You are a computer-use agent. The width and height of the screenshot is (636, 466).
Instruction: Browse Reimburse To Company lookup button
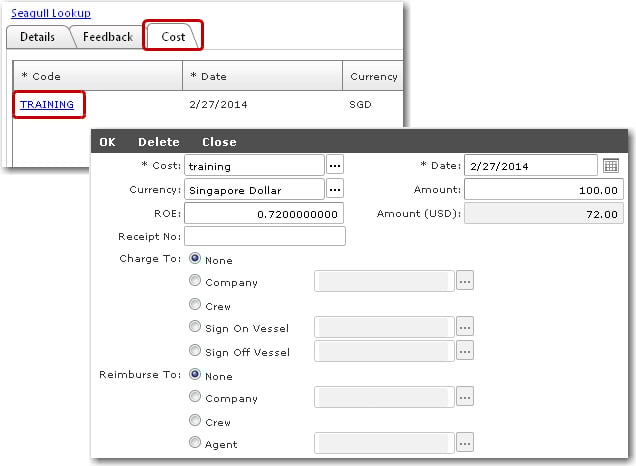click(x=465, y=397)
